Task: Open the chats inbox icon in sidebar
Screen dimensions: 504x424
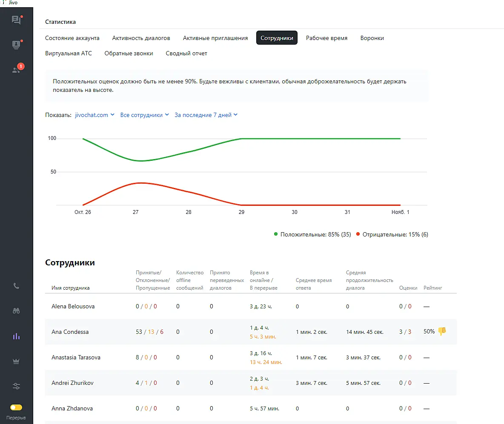Action: [x=16, y=20]
